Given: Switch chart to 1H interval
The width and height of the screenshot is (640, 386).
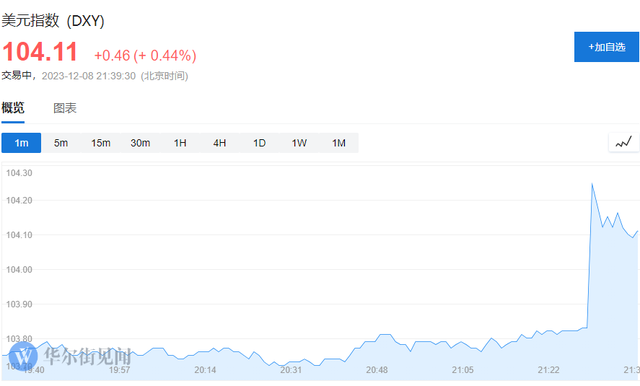Looking at the screenshot, I should click(x=180, y=143).
